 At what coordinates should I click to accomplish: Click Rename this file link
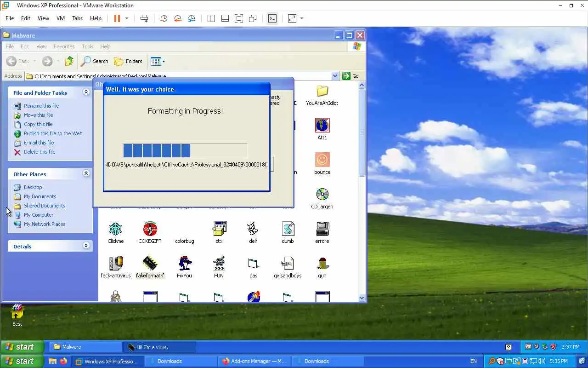(41, 106)
